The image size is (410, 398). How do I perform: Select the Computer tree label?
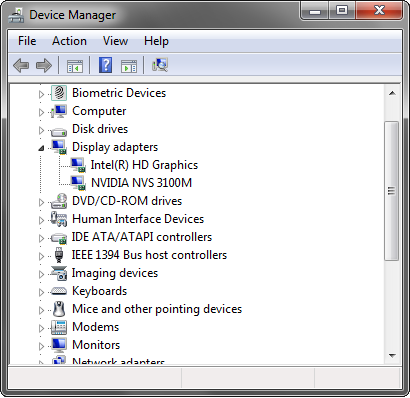pos(99,111)
